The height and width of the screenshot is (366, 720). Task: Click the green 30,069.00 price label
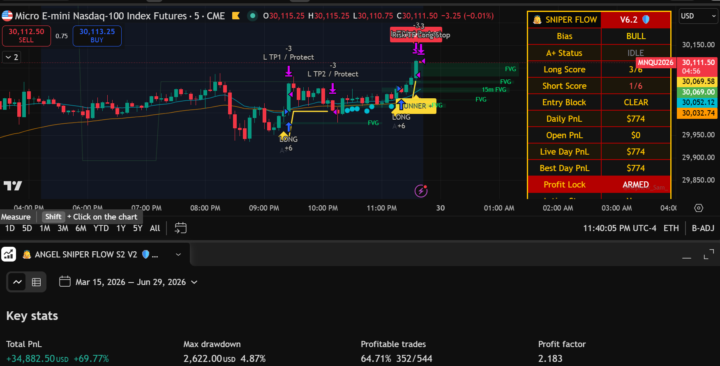point(698,92)
